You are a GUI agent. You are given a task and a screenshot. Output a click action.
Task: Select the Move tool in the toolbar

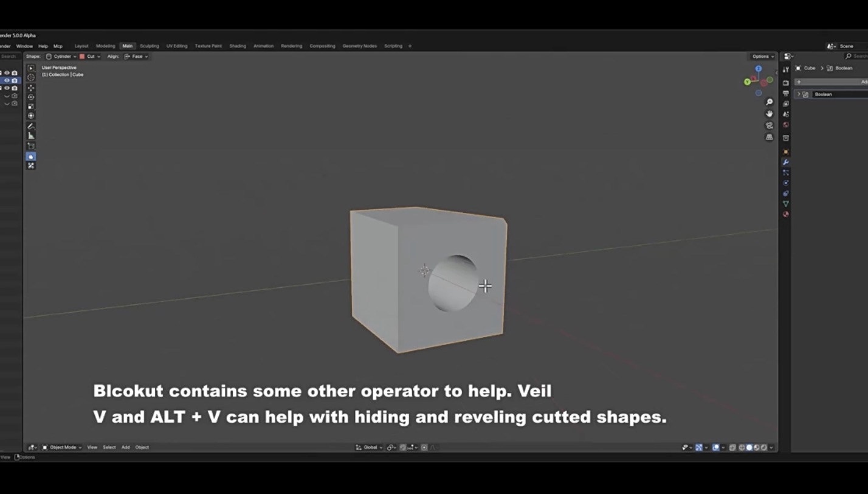click(x=31, y=88)
